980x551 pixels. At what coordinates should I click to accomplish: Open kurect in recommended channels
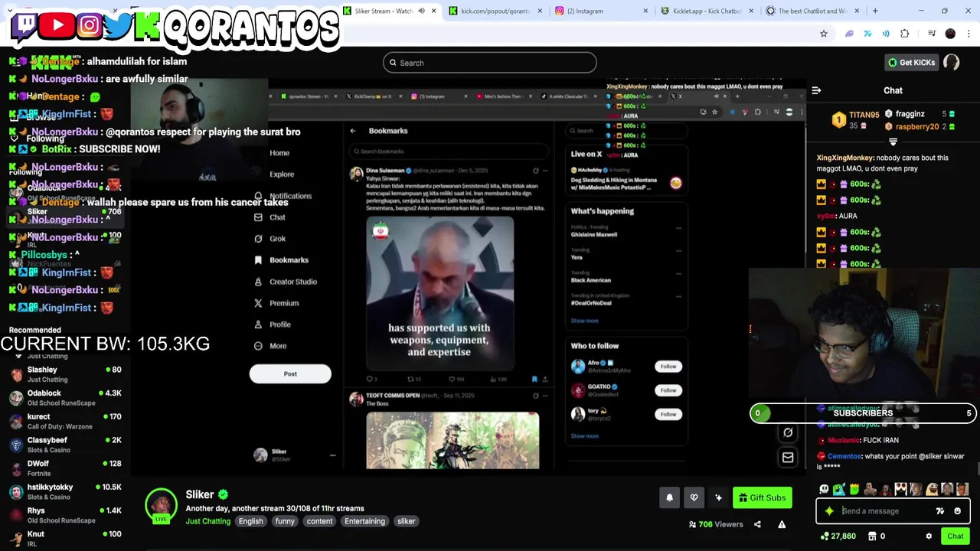pyautogui.click(x=65, y=421)
